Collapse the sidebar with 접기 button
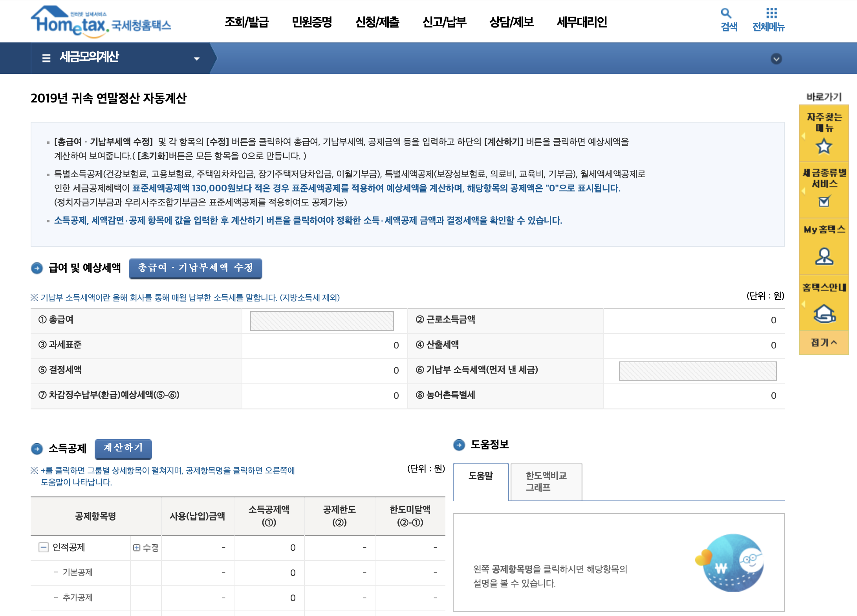Viewport: 857px width, 616px height. [824, 343]
